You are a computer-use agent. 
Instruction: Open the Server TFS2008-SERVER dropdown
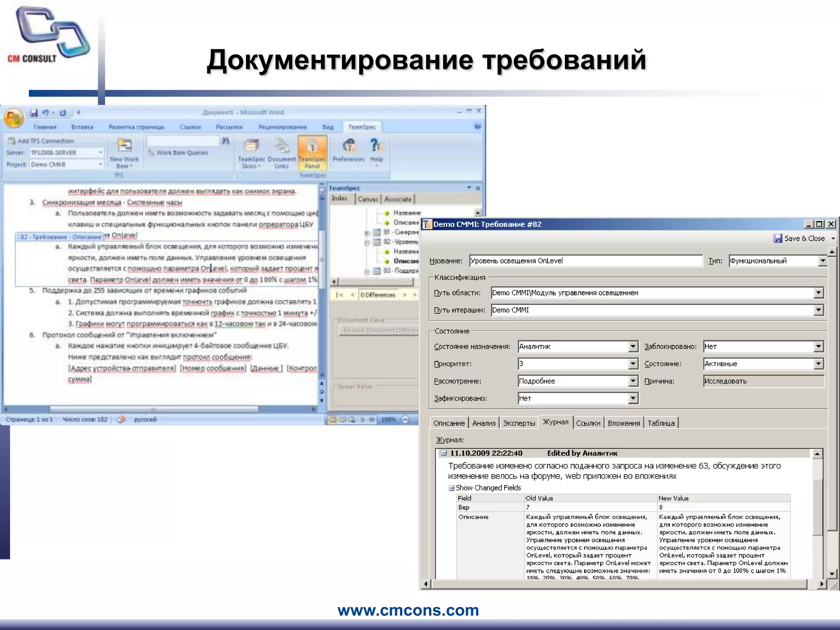click(100, 153)
